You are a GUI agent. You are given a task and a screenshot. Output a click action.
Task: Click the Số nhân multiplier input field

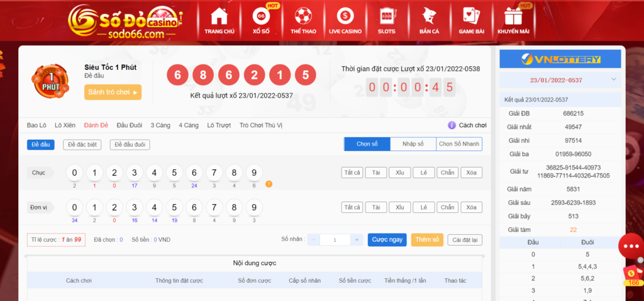click(x=335, y=240)
